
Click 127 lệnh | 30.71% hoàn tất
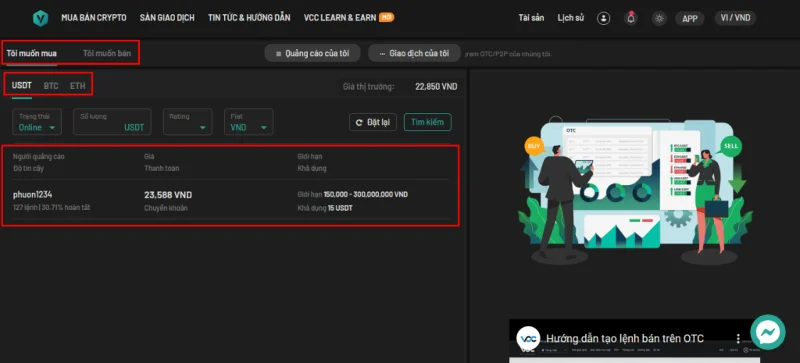[52, 208]
